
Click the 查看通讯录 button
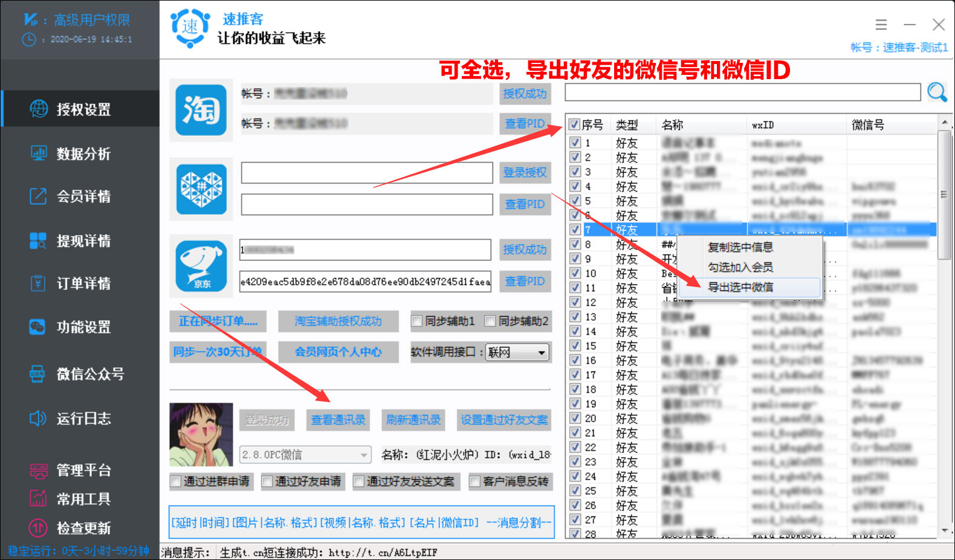tap(338, 420)
